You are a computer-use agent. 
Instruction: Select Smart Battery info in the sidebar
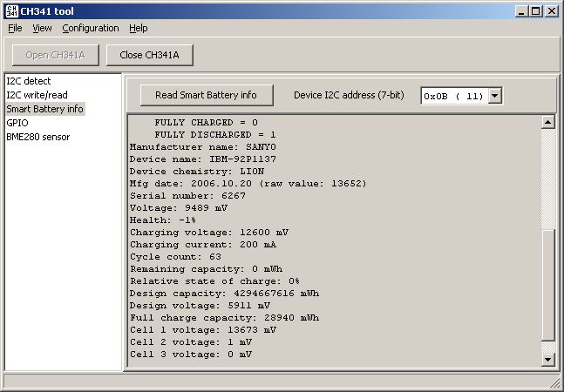pyautogui.click(x=45, y=109)
